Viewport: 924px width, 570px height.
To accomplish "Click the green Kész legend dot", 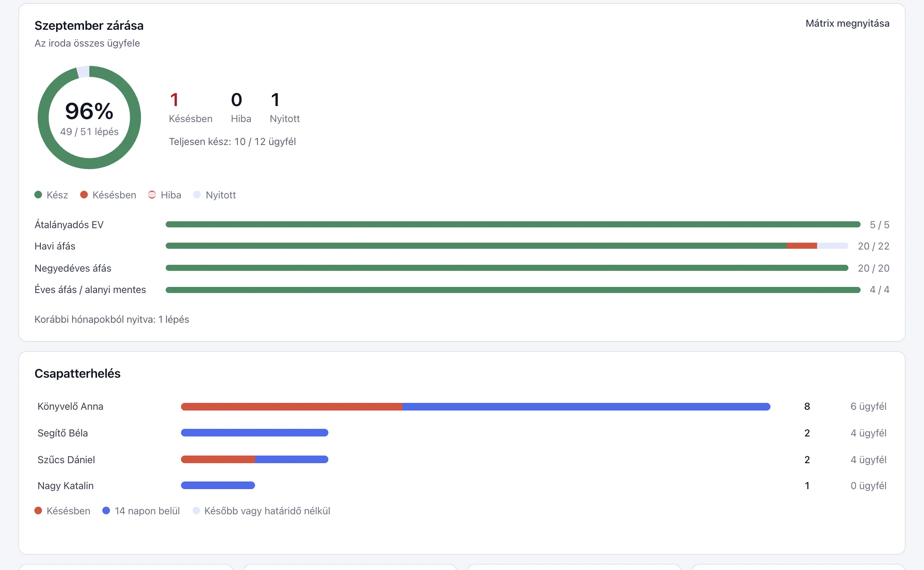I will tap(38, 195).
